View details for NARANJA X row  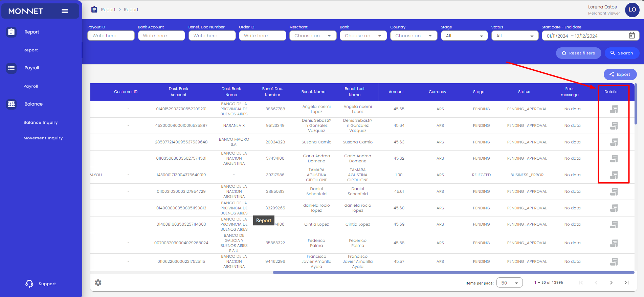(x=614, y=126)
